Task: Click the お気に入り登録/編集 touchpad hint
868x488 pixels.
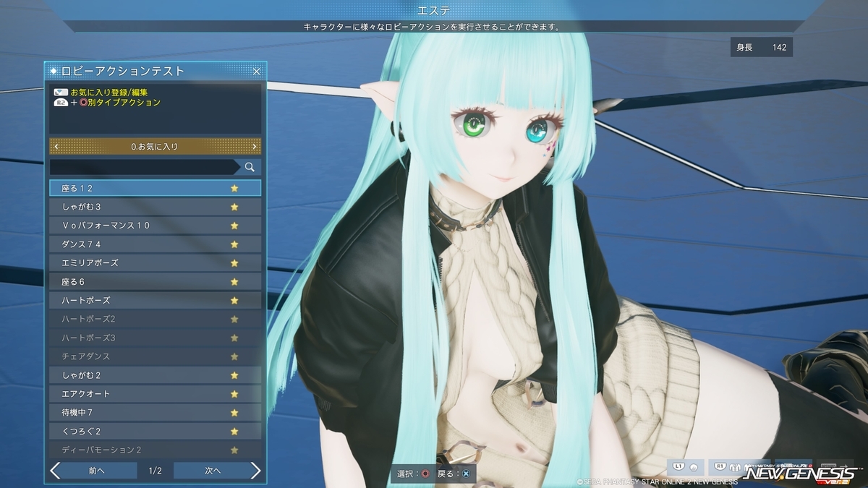Action: click(101, 93)
